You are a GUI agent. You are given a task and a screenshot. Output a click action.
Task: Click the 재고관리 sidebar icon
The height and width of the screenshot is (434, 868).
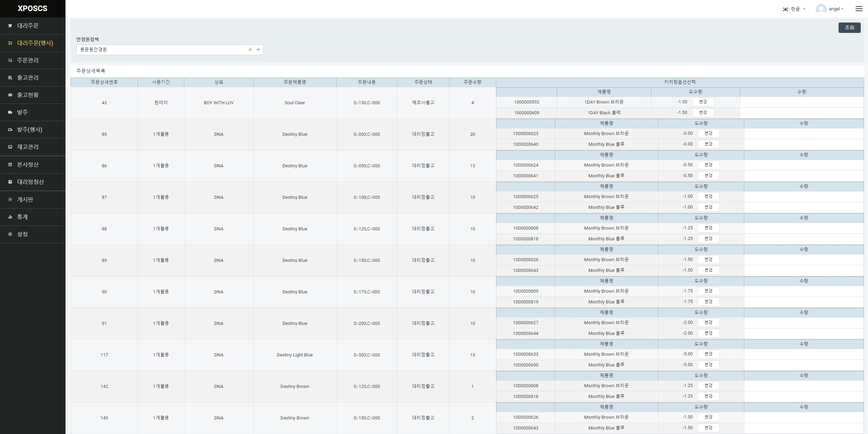(10, 147)
